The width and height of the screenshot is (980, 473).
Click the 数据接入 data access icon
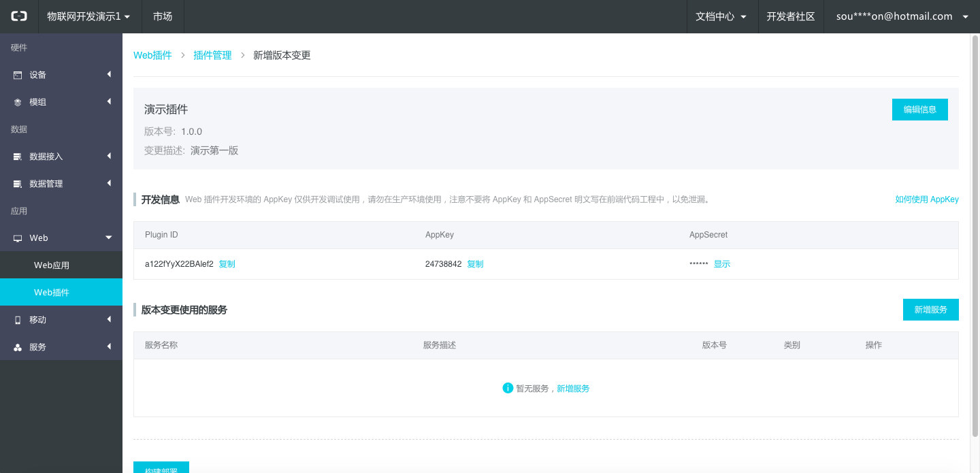[x=18, y=157]
